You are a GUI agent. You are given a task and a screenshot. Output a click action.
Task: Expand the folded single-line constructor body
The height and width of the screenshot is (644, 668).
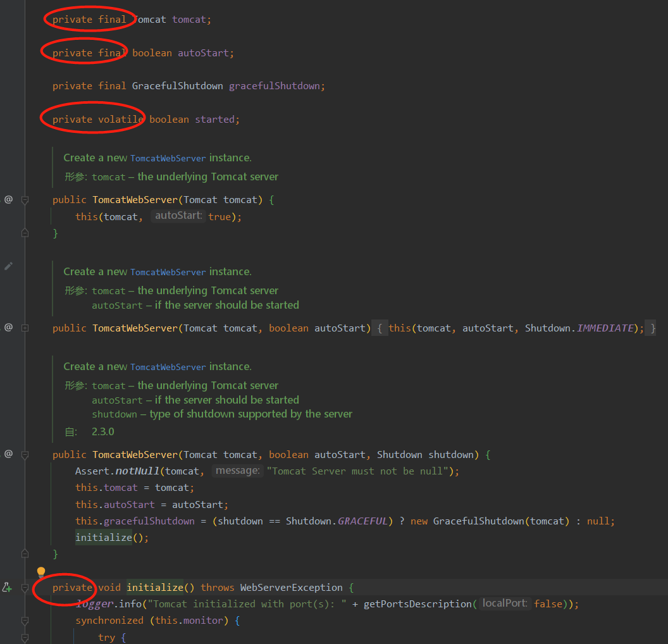tap(25, 328)
